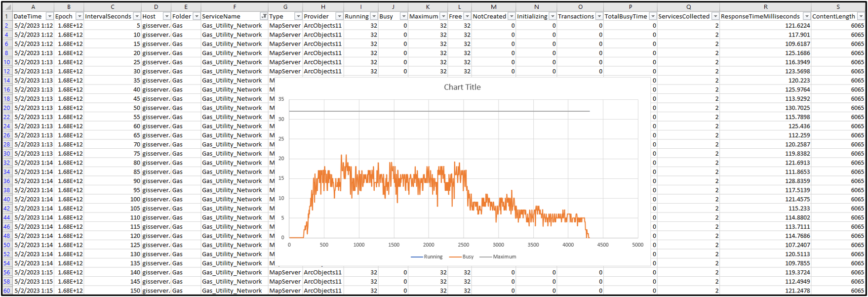Open the Host column filter dropdown
868x297 pixels.
(x=167, y=16)
